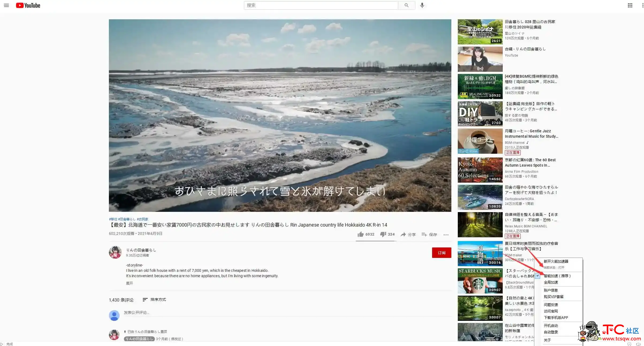Select 智能加速（推荐）from menu
Screen dimensions: 644x346
[x=558, y=276]
